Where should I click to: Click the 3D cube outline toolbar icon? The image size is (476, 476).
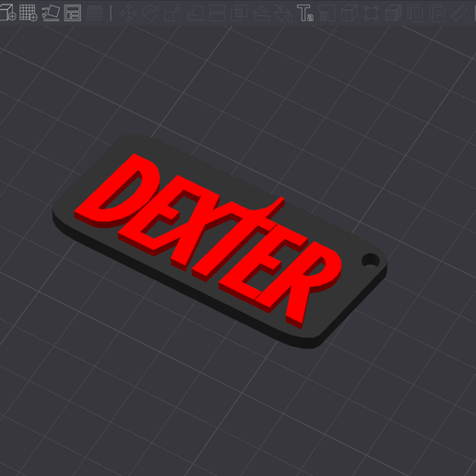pyautogui.click(x=350, y=13)
